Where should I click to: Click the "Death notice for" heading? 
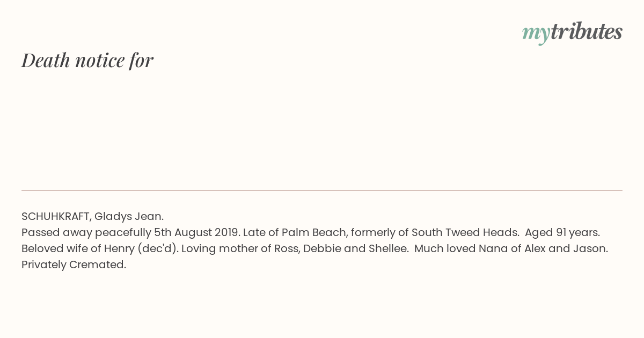pyautogui.click(x=87, y=60)
